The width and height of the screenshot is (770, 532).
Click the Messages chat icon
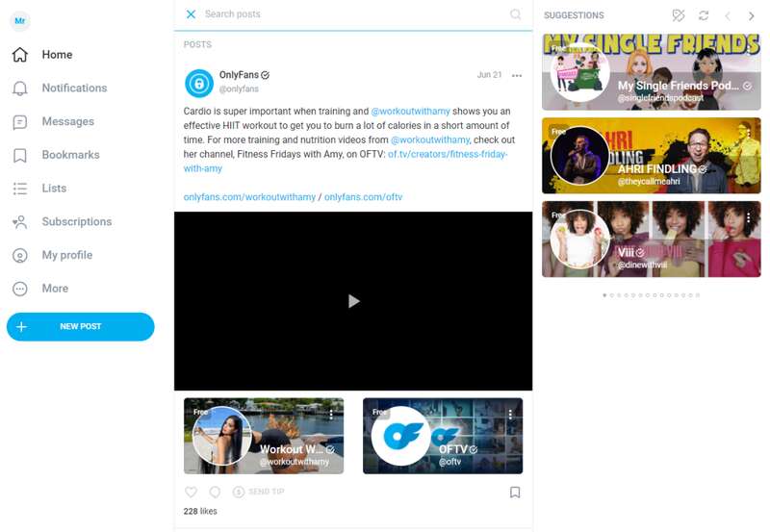(x=20, y=122)
